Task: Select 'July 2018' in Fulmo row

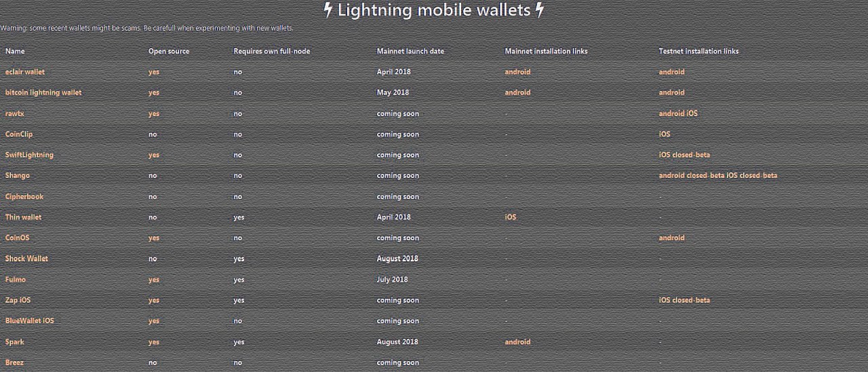Action: click(393, 280)
